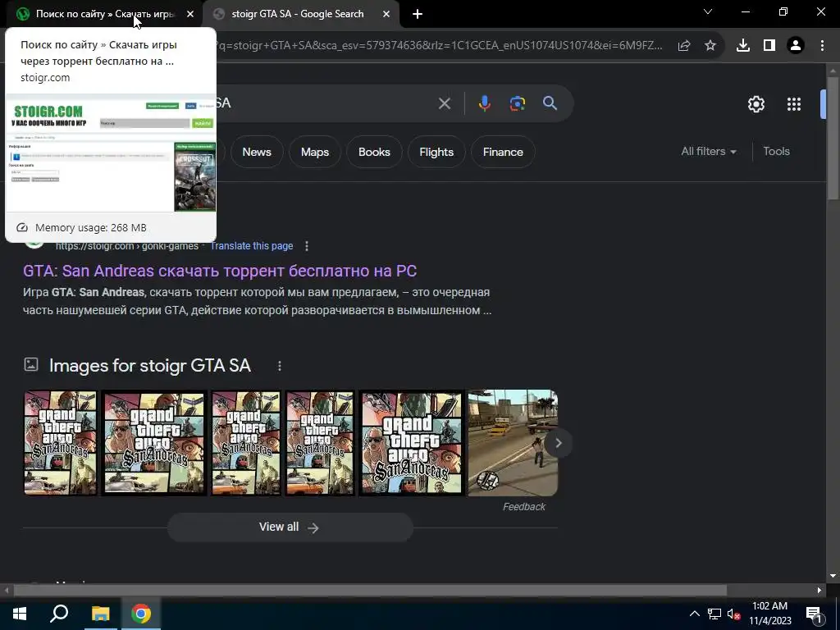The height and width of the screenshot is (630, 840).
Task: Click the vertical page scrollbar
Action: pyautogui.click(x=833, y=138)
